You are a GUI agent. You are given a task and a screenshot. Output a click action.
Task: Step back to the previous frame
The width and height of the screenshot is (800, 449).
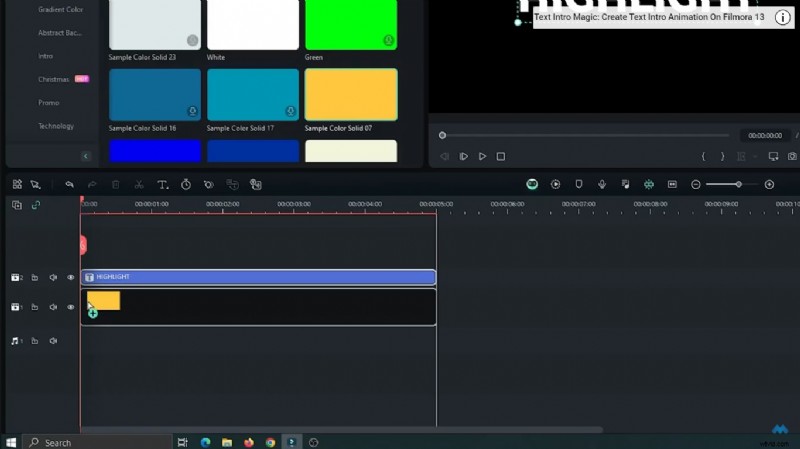(444, 156)
